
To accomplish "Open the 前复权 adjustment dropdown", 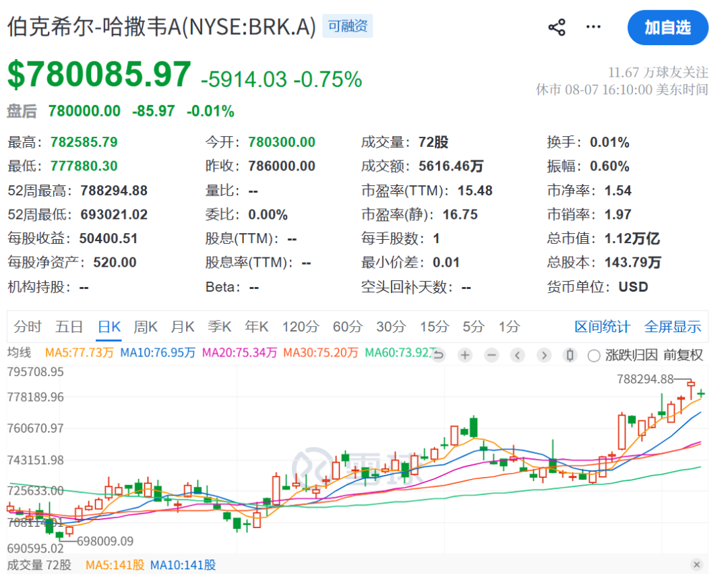I will [683, 355].
